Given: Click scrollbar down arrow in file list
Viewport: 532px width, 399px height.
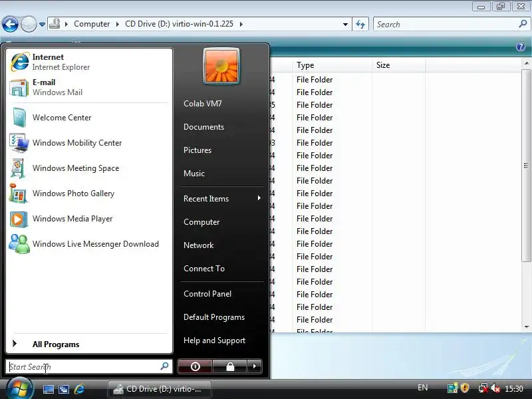Looking at the screenshot, I should [x=526, y=327].
